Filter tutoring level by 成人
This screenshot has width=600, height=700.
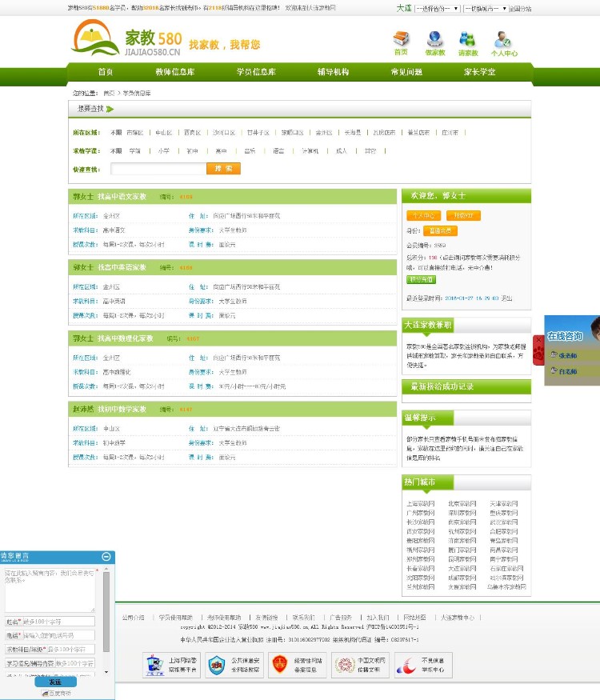click(x=342, y=151)
